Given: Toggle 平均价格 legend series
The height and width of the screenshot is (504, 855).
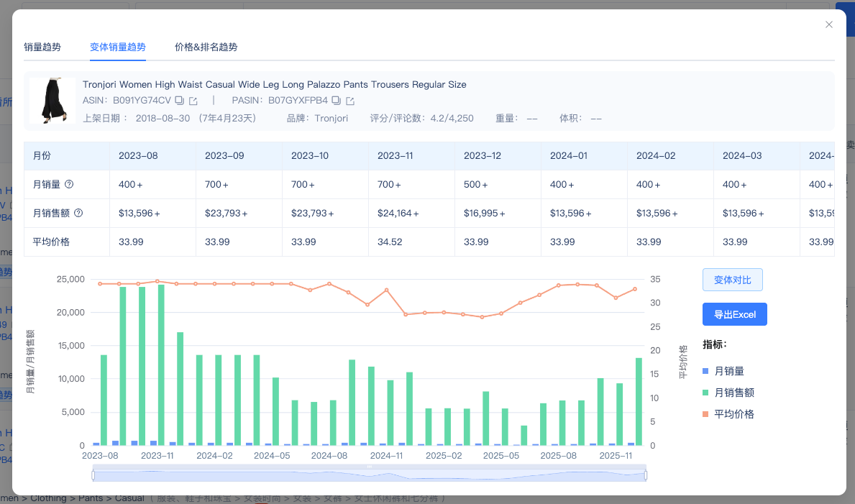Looking at the screenshot, I should [728, 414].
